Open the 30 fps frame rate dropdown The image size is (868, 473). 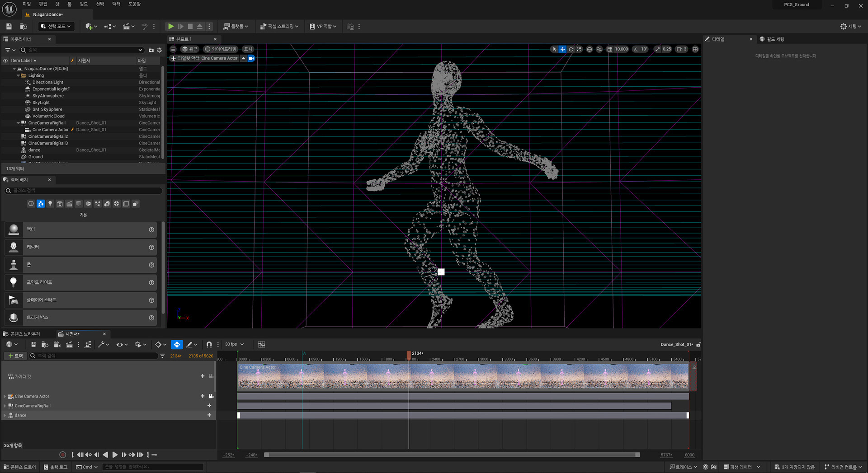[x=234, y=344]
